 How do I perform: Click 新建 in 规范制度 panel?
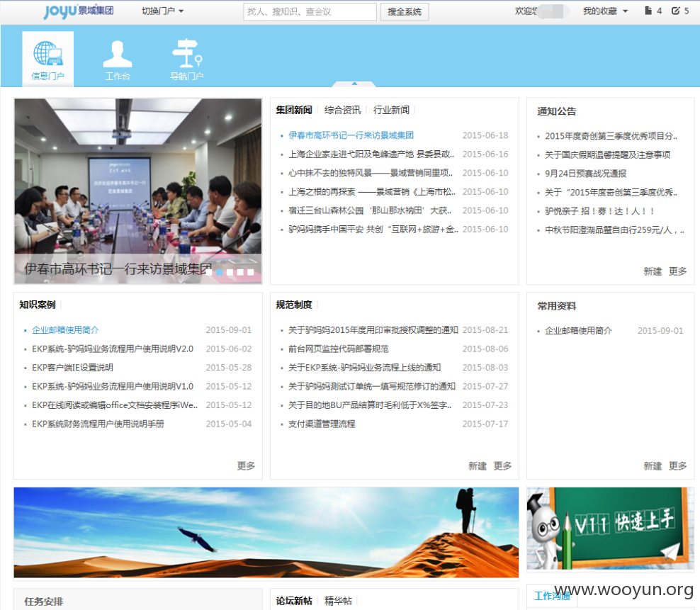pos(478,465)
